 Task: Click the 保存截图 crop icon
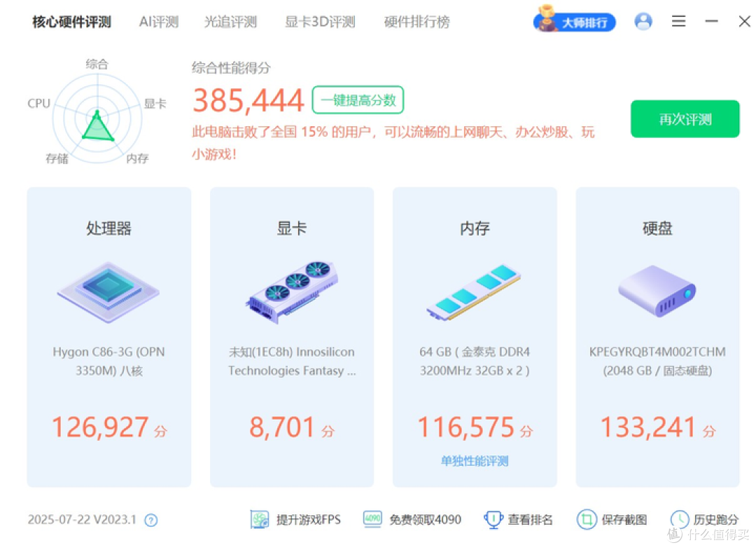(x=587, y=520)
